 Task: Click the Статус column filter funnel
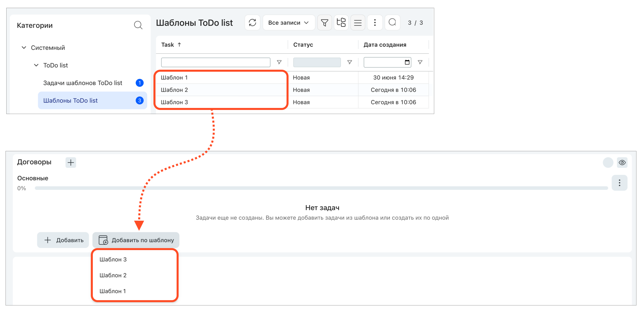[349, 62]
